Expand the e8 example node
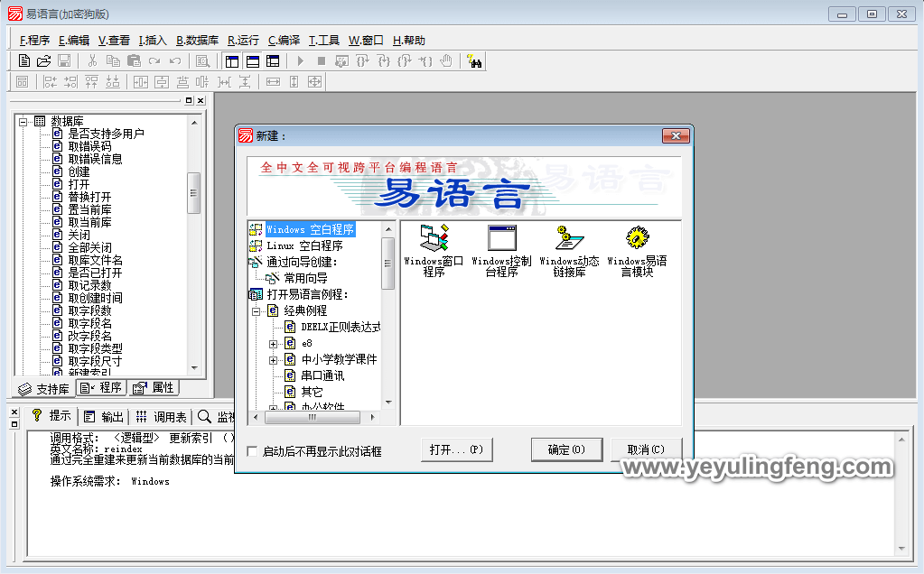 (273, 344)
